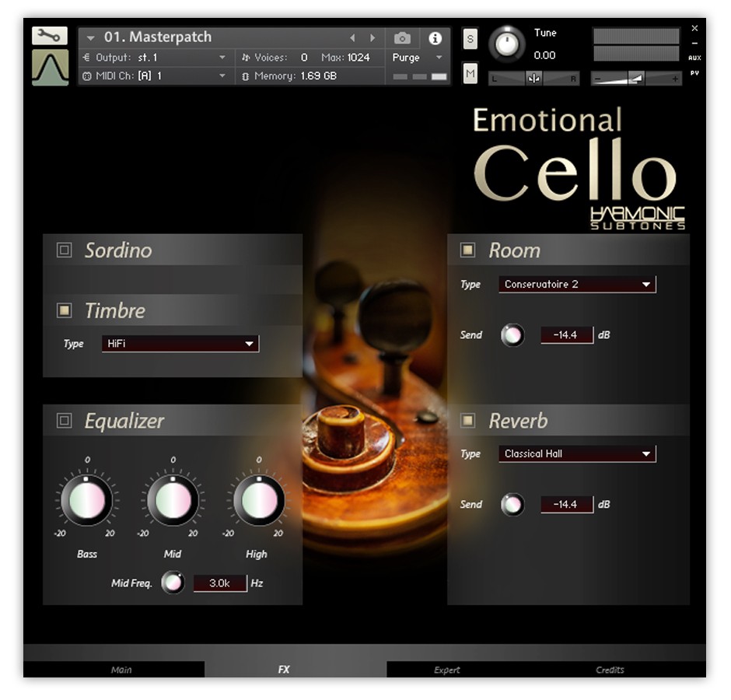Open the MIDI Ch dropdown

tap(154, 75)
